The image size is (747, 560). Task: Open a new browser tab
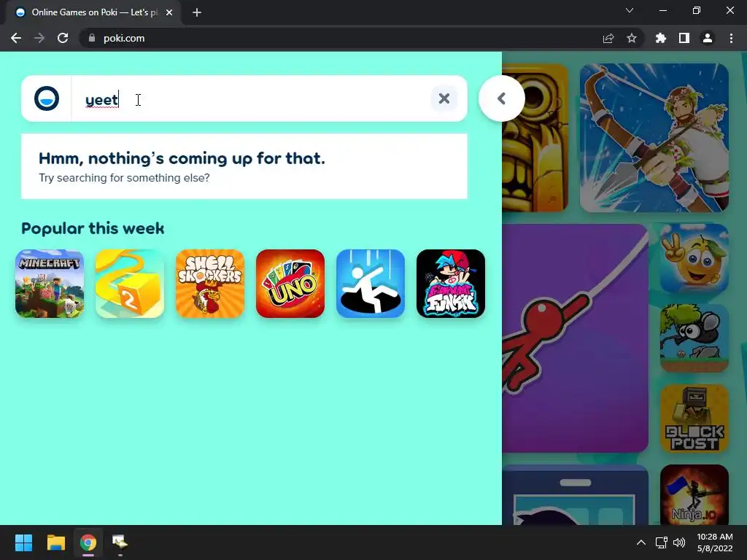(197, 12)
